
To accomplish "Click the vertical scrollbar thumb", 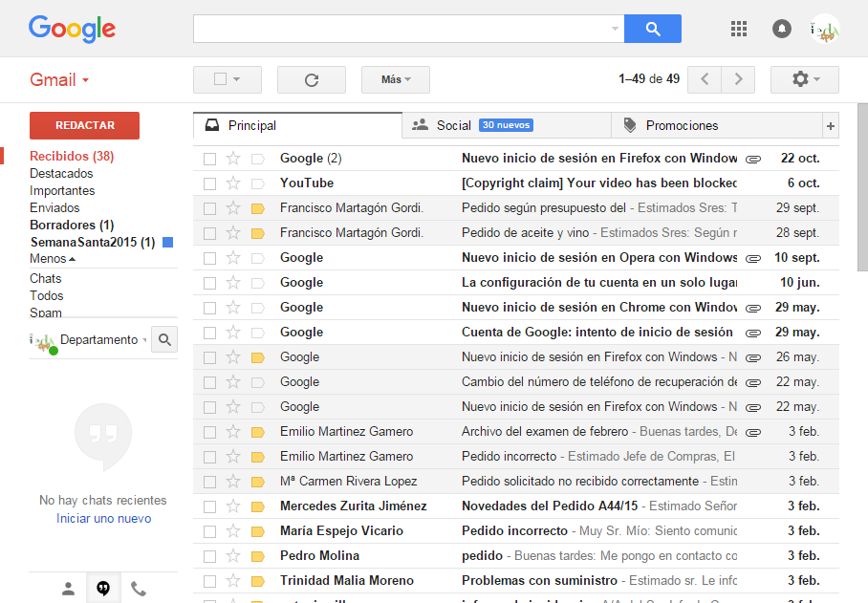I will coord(863,187).
